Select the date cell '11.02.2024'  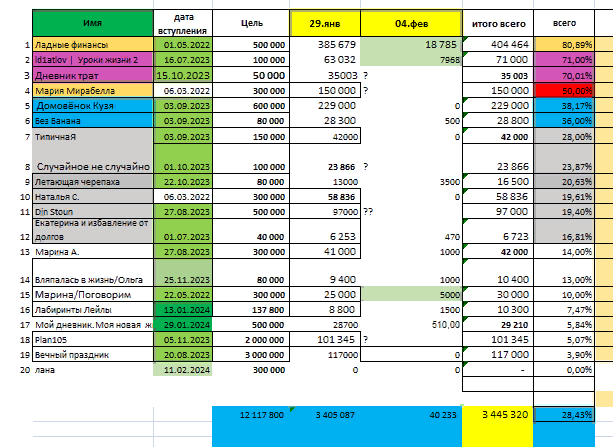click(x=183, y=370)
